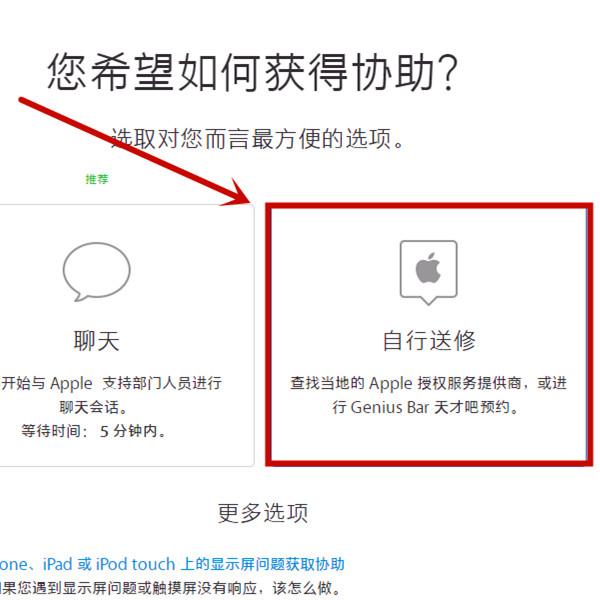Select the 聊天 card title
600x600 pixels.
tap(96, 341)
